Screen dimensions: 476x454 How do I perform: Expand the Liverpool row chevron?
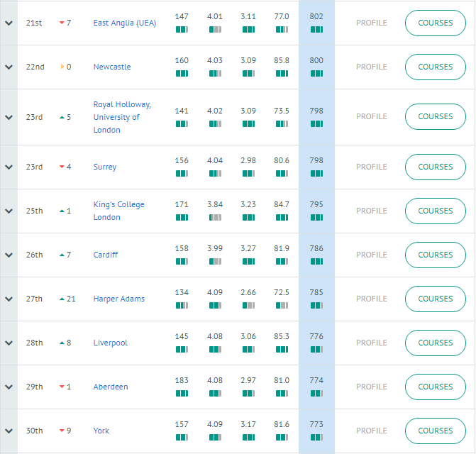pos(9,343)
